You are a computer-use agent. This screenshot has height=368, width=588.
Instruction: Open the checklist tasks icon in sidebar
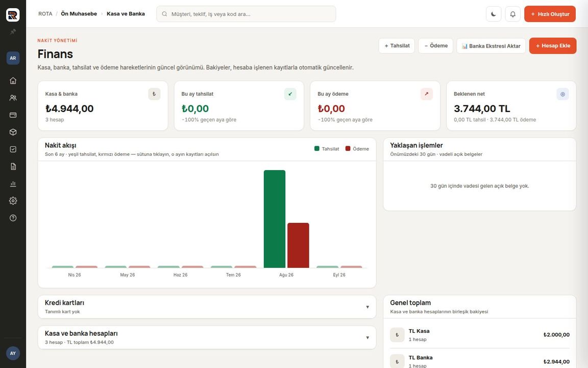pos(13,149)
